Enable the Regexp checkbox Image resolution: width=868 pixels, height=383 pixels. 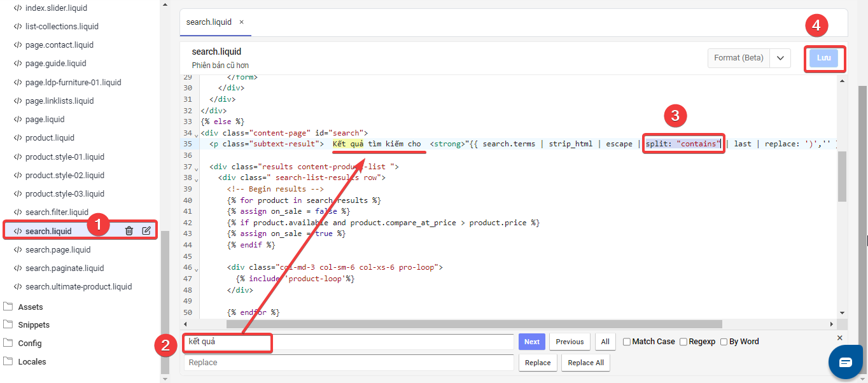pos(683,342)
